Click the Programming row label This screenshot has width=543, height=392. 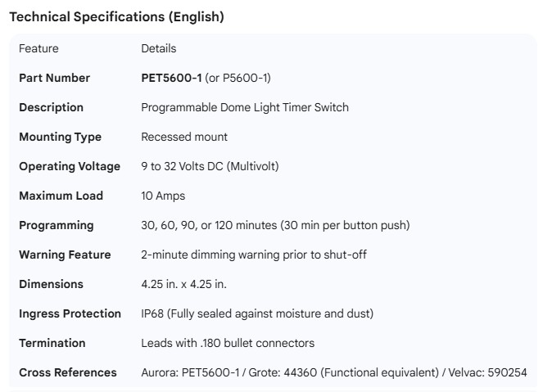[57, 225]
